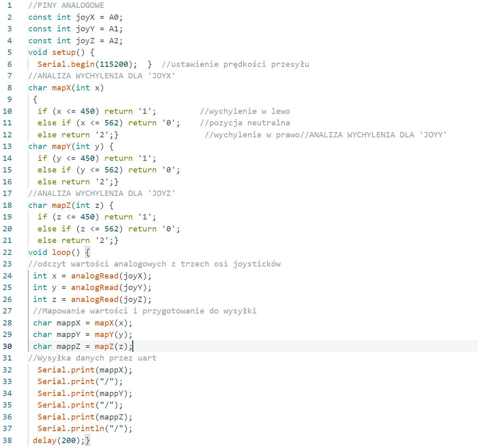Click 'else if (y <= 562) return '0';' line
Viewport: 478px width, 448px height.
(109, 170)
